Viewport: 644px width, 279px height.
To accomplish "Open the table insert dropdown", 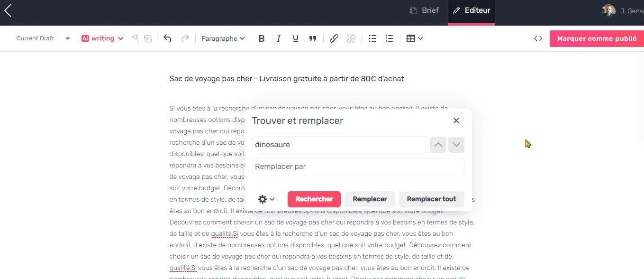I will 415,38.
